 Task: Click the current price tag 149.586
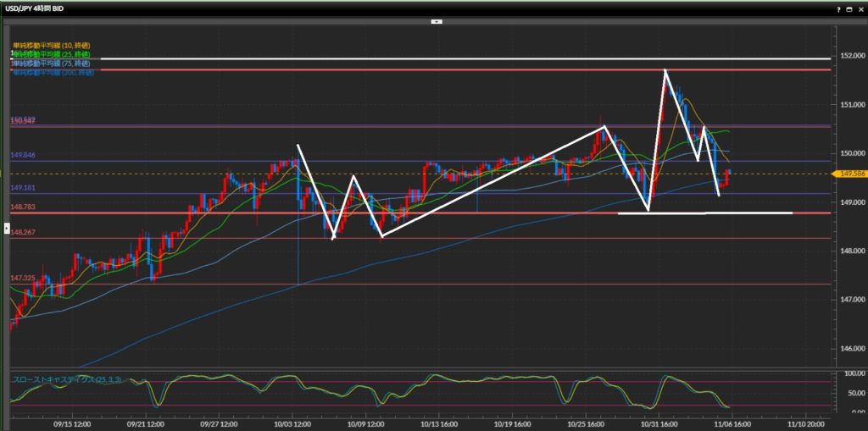850,174
